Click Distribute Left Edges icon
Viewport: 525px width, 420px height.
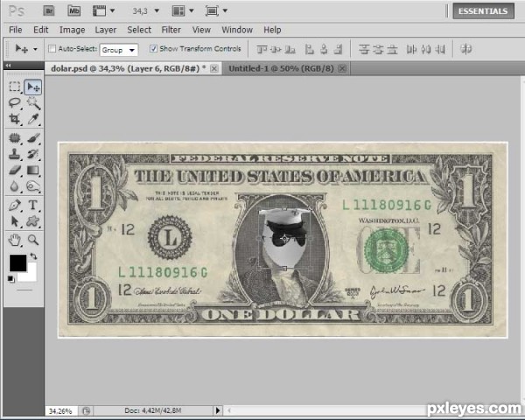[x=411, y=50]
